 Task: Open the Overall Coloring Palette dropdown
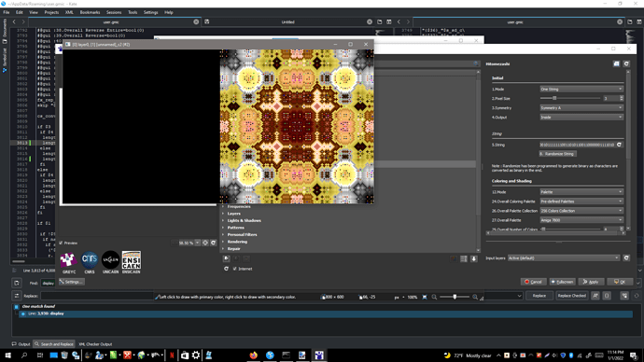581,202
